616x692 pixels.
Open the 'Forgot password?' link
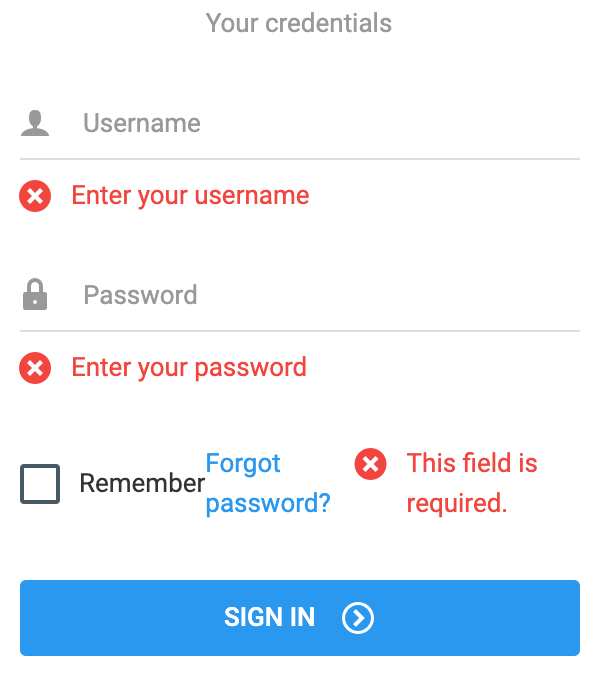[x=267, y=483]
